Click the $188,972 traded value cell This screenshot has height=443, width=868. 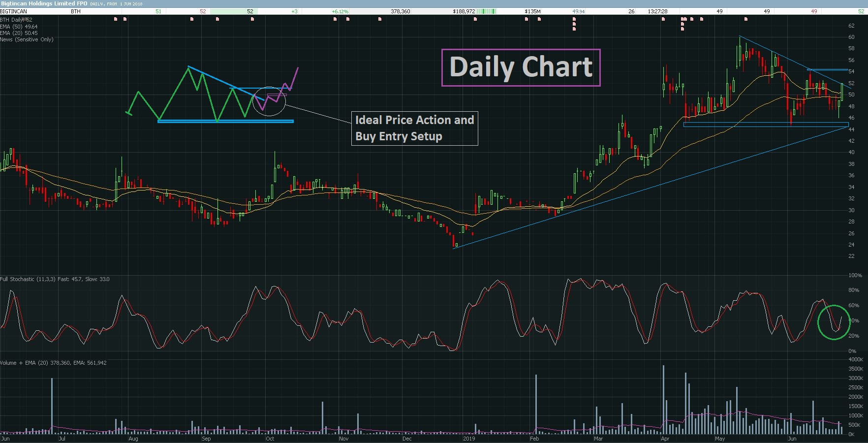pyautogui.click(x=464, y=11)
